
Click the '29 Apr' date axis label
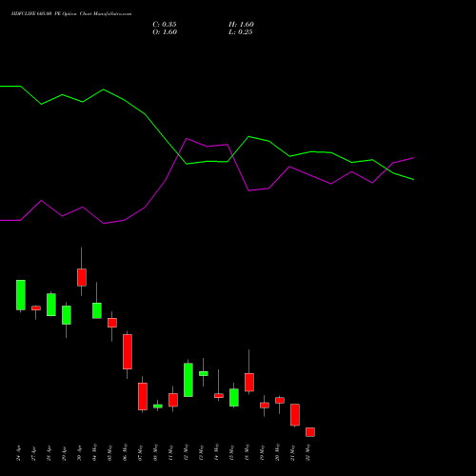[65, 453]
